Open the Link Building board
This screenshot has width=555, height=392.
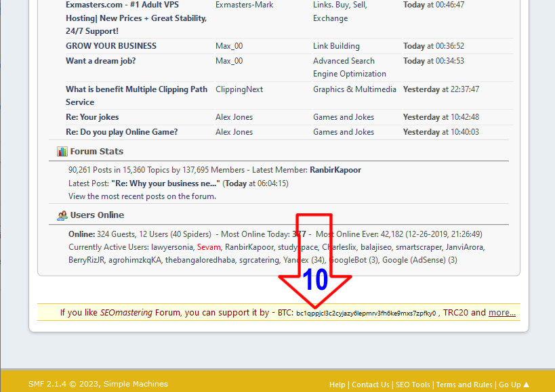pyautogui.click(x=336, y=46)
